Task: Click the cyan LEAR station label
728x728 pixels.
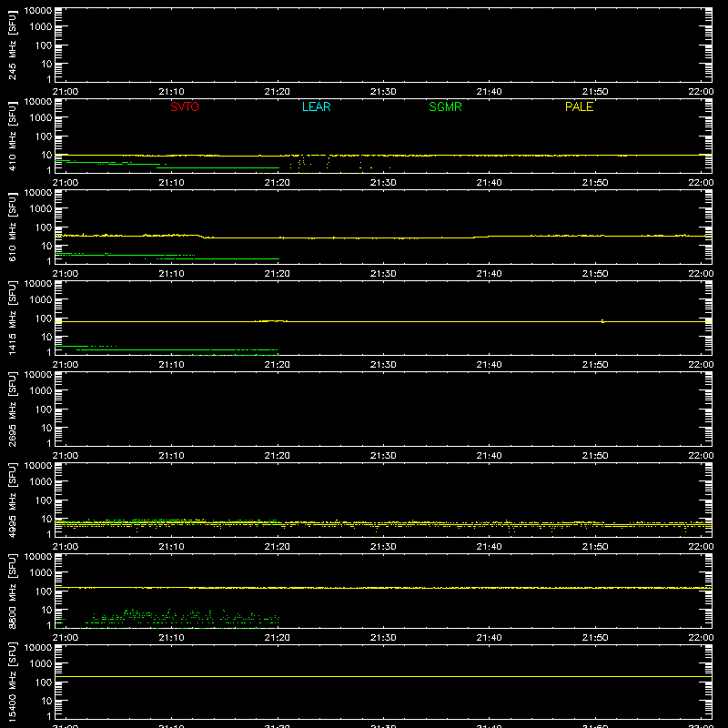Action: (316, 106)
